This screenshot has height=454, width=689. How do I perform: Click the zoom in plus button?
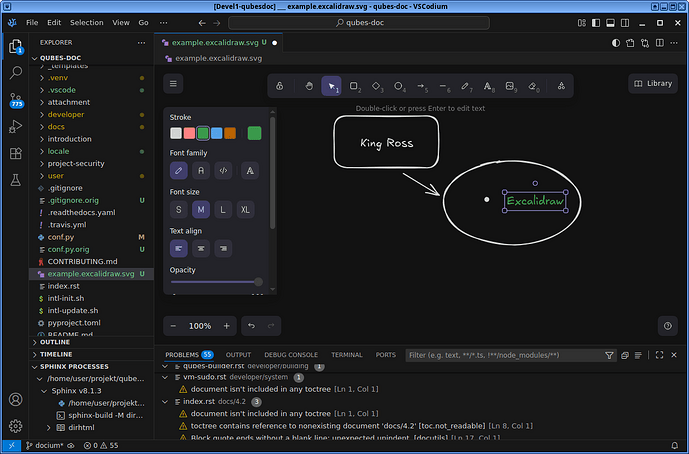227,326
